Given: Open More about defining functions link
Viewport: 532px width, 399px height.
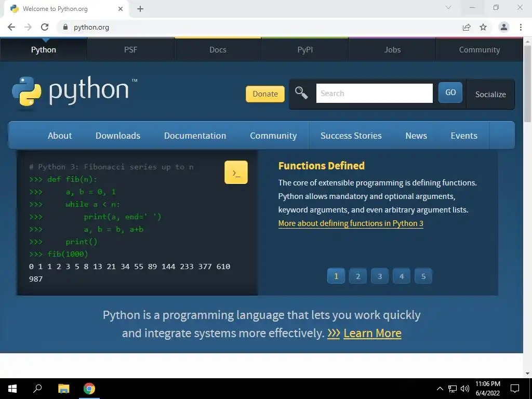Looking at the screenshot, I should coord(351,223).
